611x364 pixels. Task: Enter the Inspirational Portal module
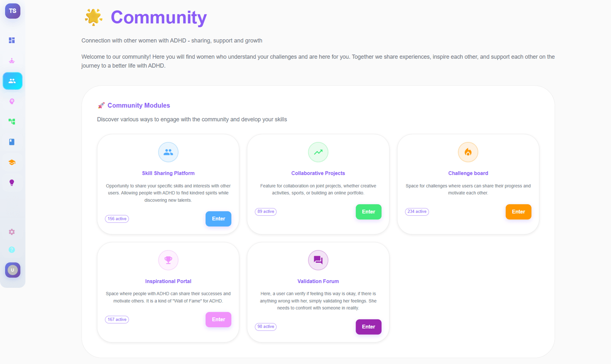218,320
